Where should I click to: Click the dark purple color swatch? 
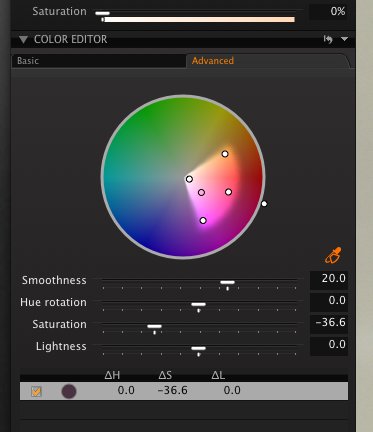click(69, 391)
